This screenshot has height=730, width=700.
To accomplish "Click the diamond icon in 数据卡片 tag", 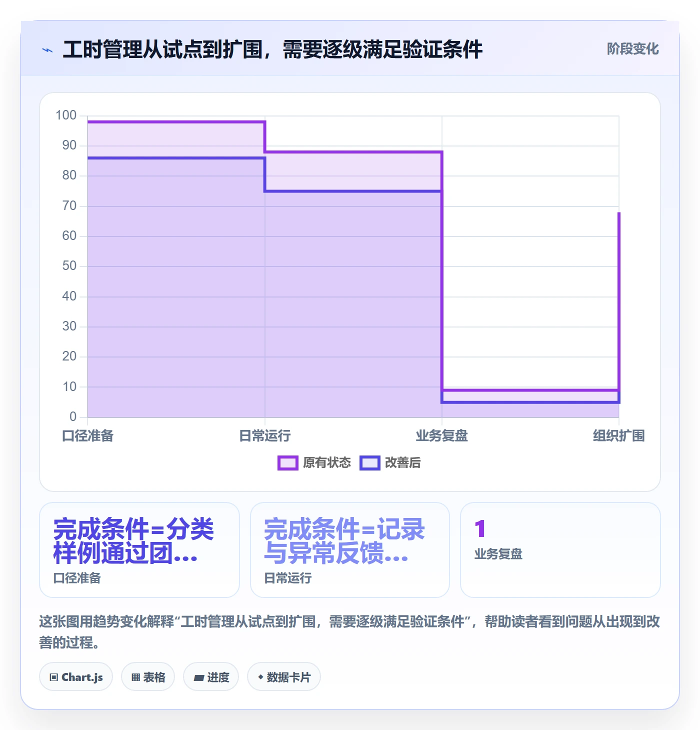I will (x=260, y=677).
